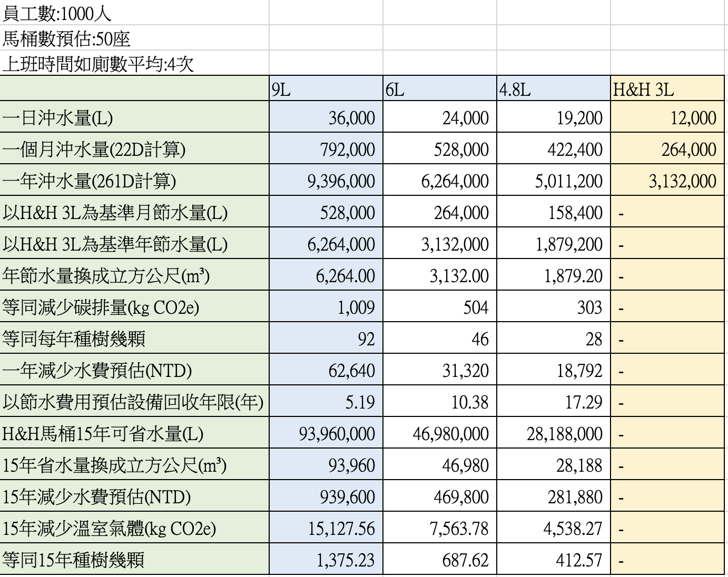728x577 pixels.
Task: Click the row label 以節水費用預估設備回收年限(年)
Action: pos(134,401)
